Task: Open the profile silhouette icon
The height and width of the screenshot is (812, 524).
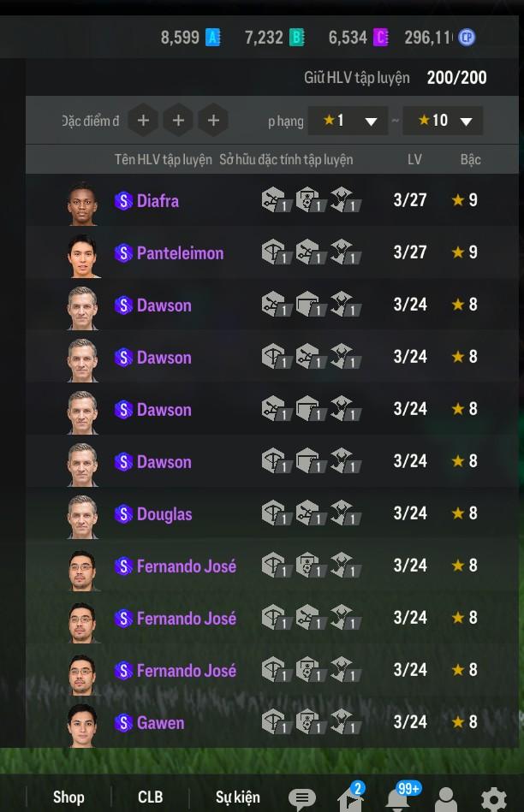Action: pyautogui.click(x=446, y=799)
